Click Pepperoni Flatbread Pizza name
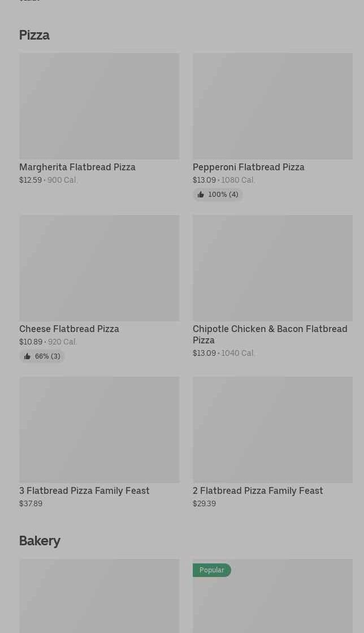Screen dimensions: 364x633 click(248, 167)
